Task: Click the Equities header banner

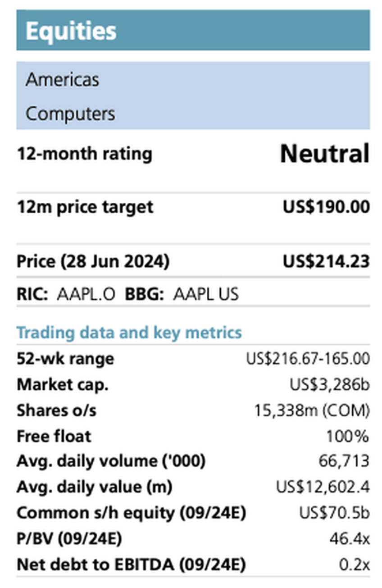Action: 193,30
